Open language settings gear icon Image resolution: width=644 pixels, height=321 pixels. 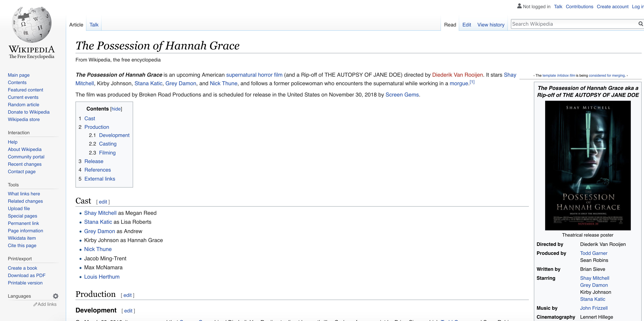click(x=55, y=296)
